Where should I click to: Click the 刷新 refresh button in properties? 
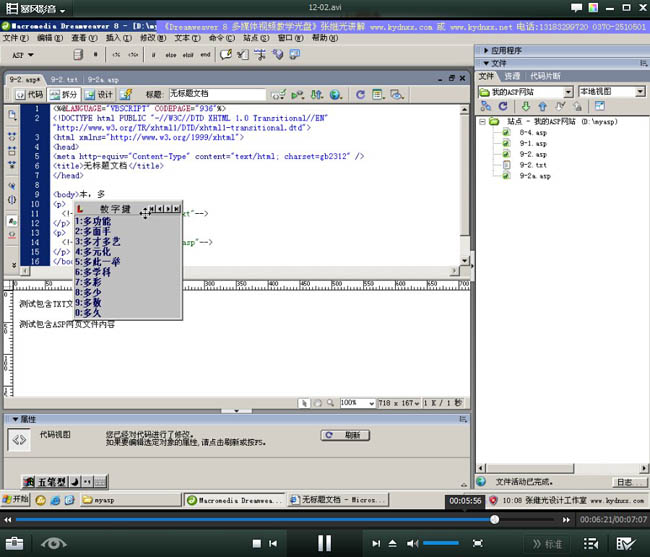tap(345, 435)
